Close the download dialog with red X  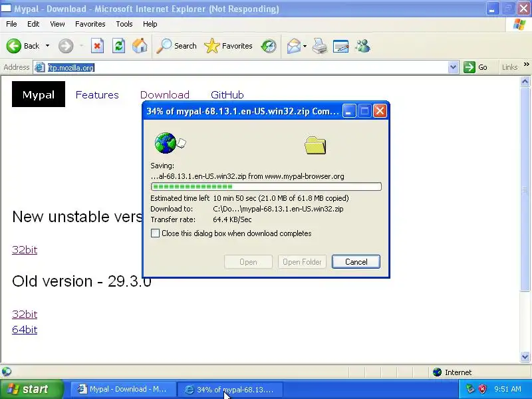[380, 111]
